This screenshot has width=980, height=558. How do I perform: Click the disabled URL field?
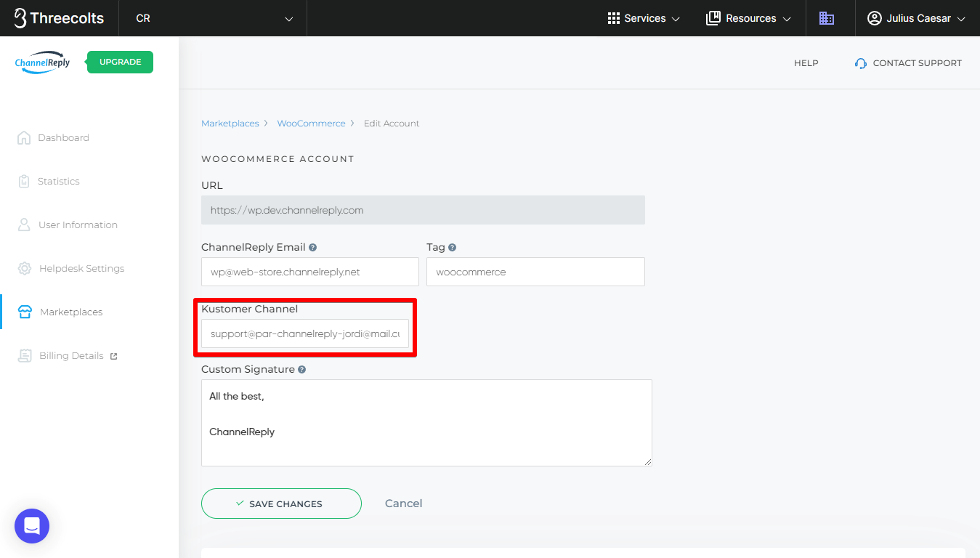tap(423, 210)
